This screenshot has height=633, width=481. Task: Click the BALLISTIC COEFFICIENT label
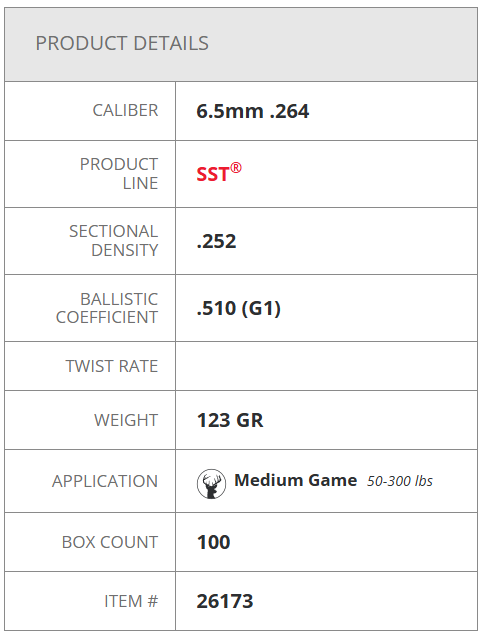tap(107, 308)
